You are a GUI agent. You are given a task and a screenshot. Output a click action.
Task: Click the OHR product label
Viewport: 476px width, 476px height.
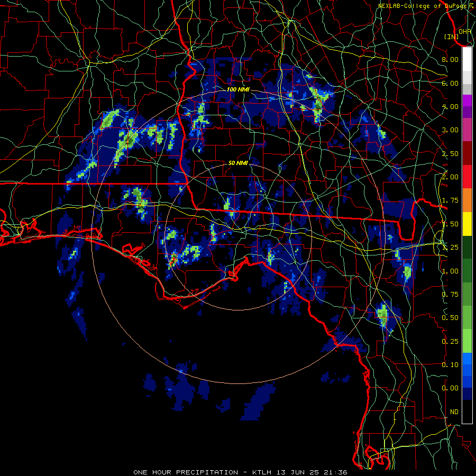465,32
